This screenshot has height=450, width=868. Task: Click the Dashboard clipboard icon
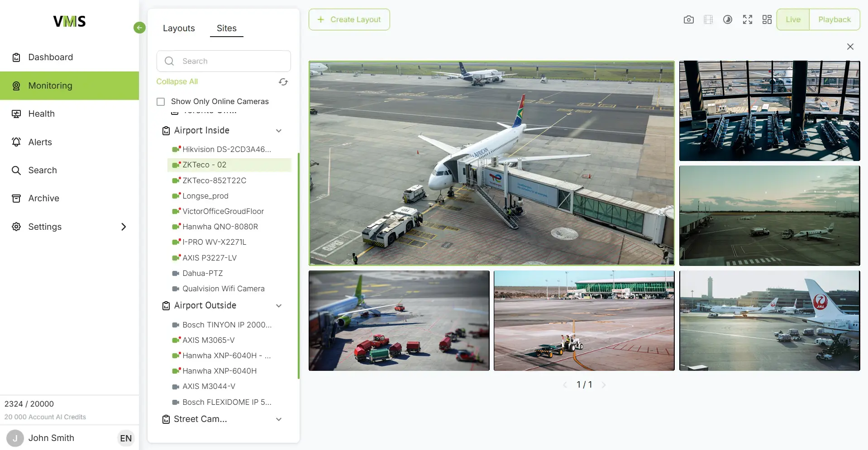click(x=16, y=57)
